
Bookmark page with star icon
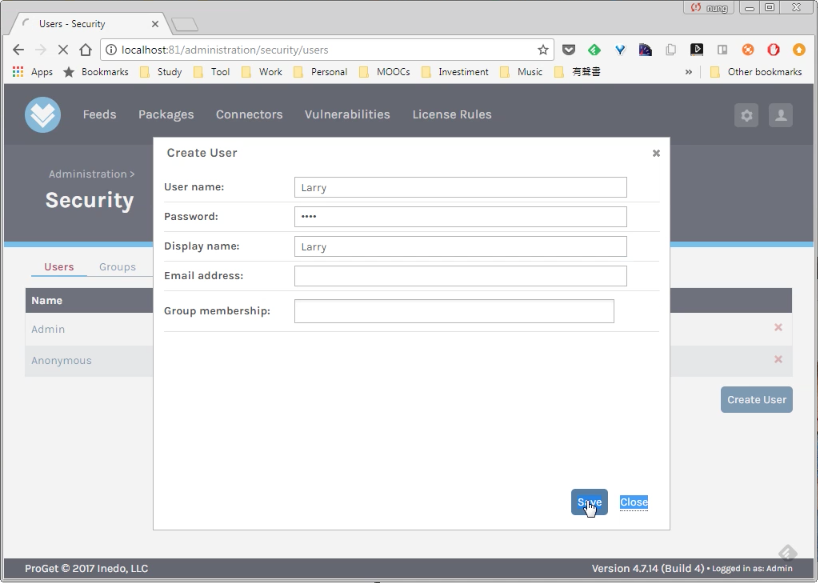[x=543, y=50]
